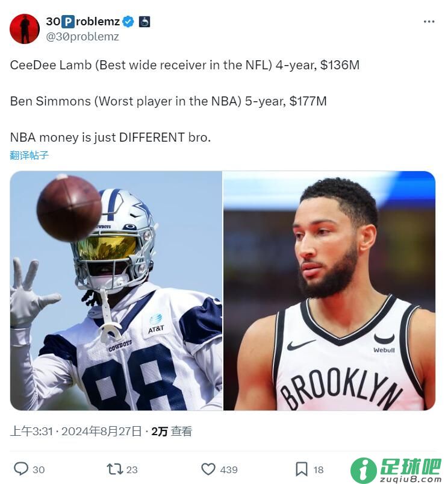
Task: Click the post timestamp 上午3:31
Action: tap(31, 431)
